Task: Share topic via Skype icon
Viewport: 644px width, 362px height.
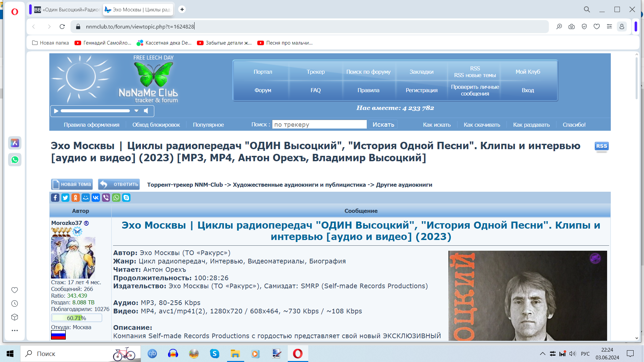Action: click(x=126, y=198)
